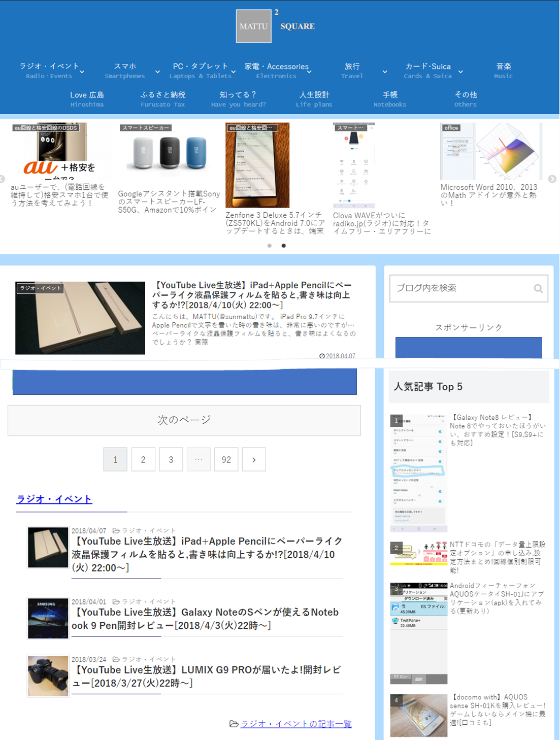Open featured iPad+Apple Pencil article headline
The image size is (560, 740).
(x=252, y=295)
